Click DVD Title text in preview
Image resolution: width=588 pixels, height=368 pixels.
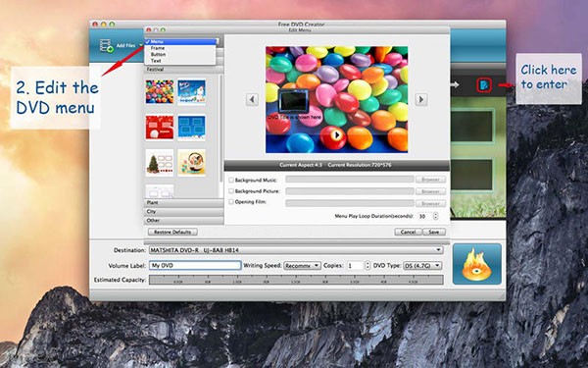tap(295, 117)
